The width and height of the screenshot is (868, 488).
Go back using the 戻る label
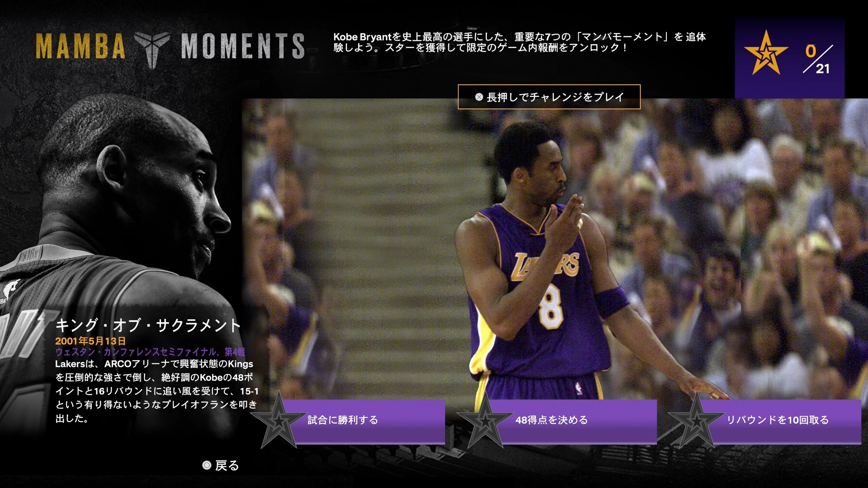click(x=227, y=465)
